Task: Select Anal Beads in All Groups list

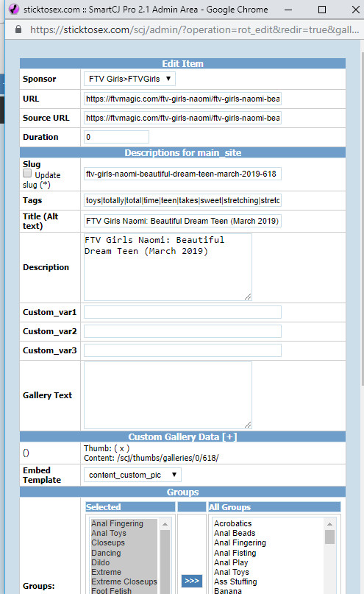Action: click(x=235, y=533)
